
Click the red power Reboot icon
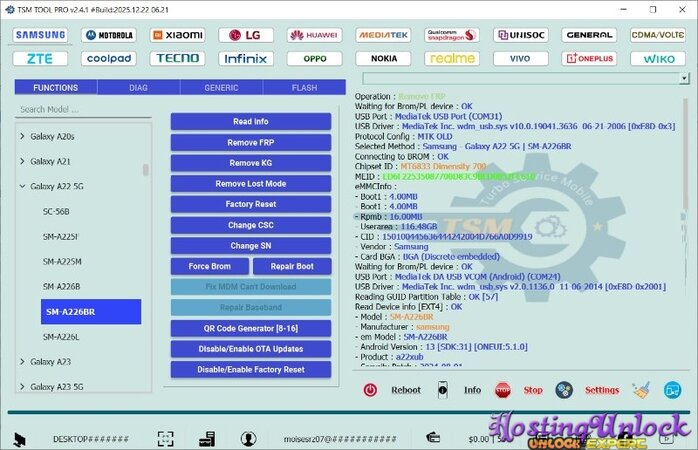point(370,390)
